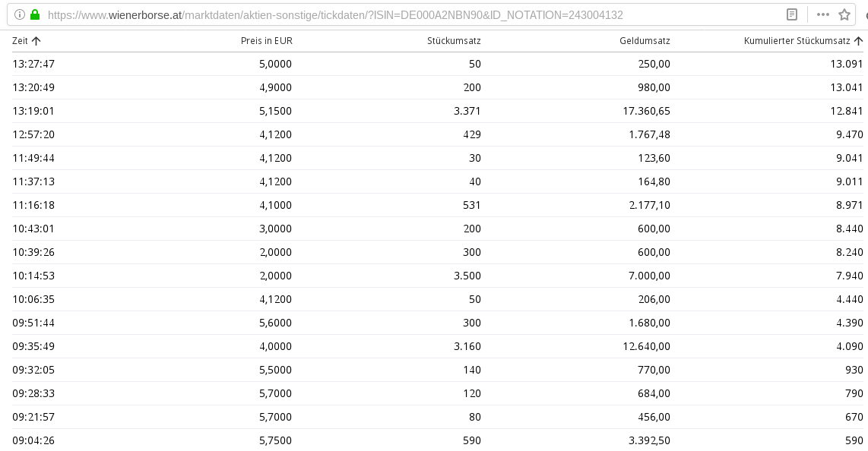Click the sort arrow beside Zeit
Image resolution: width=868 pixels, height=451 pixels.
pyautogui.click(x=36, y=41)
